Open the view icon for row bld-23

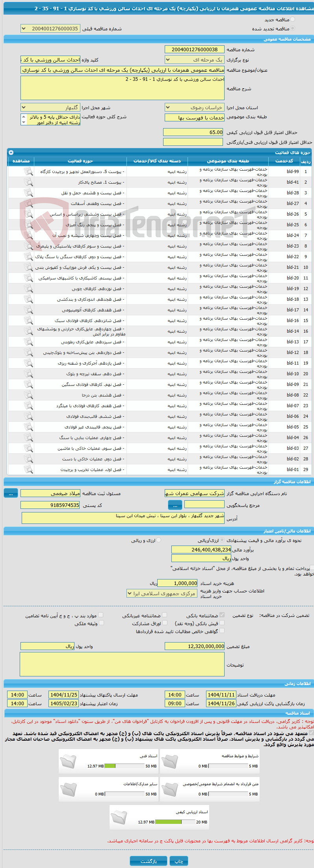(28, 246)
